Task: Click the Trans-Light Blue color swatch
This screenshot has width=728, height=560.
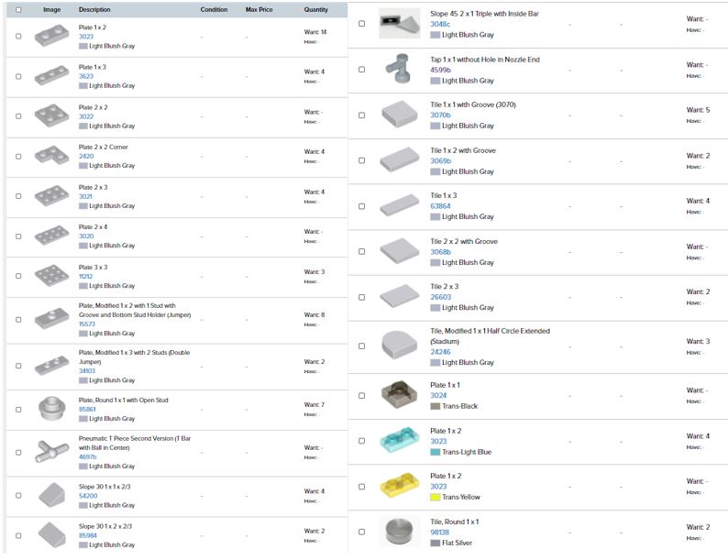Action: pyautogui.click(x=436, y=452)
